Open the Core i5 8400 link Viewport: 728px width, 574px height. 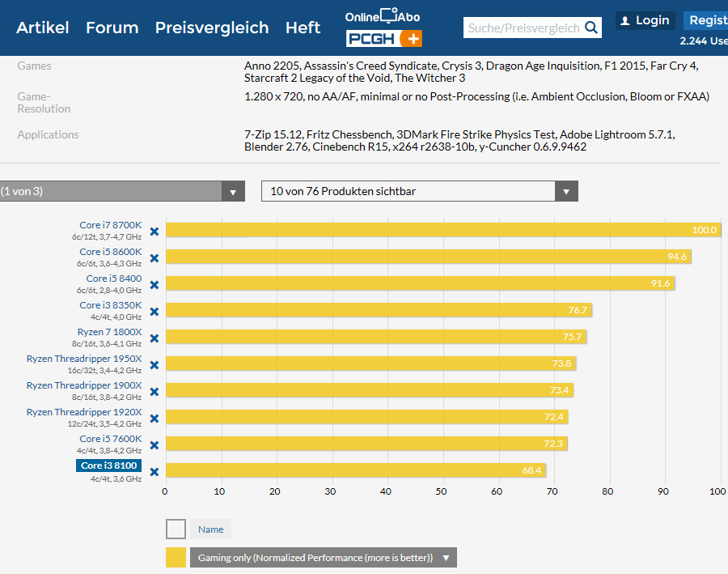[114, 278]
